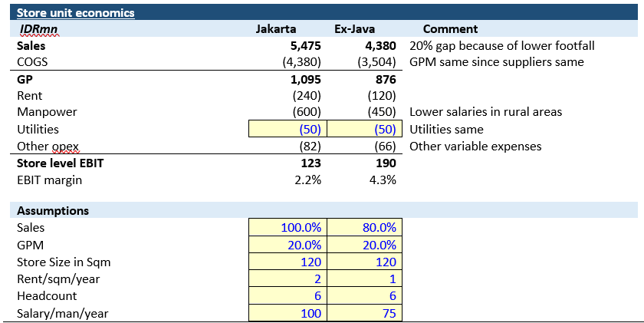The height and width of the screenshot is (323, 644).
Task: Click the 'Manpower' row label
Action: (x=47, y=112)
